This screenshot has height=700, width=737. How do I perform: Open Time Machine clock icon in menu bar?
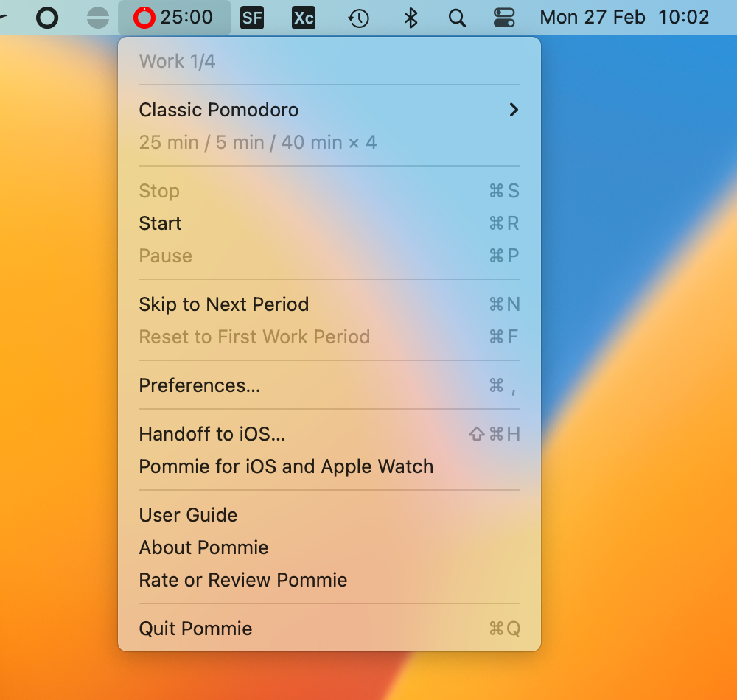pos(358,18)
